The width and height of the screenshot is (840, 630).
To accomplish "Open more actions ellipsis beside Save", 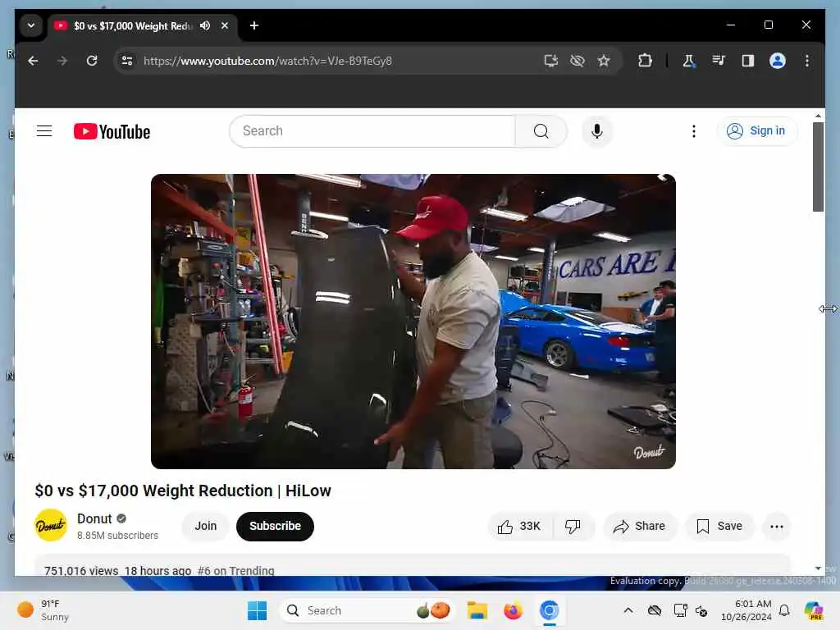I will click(x=776, y=527).
